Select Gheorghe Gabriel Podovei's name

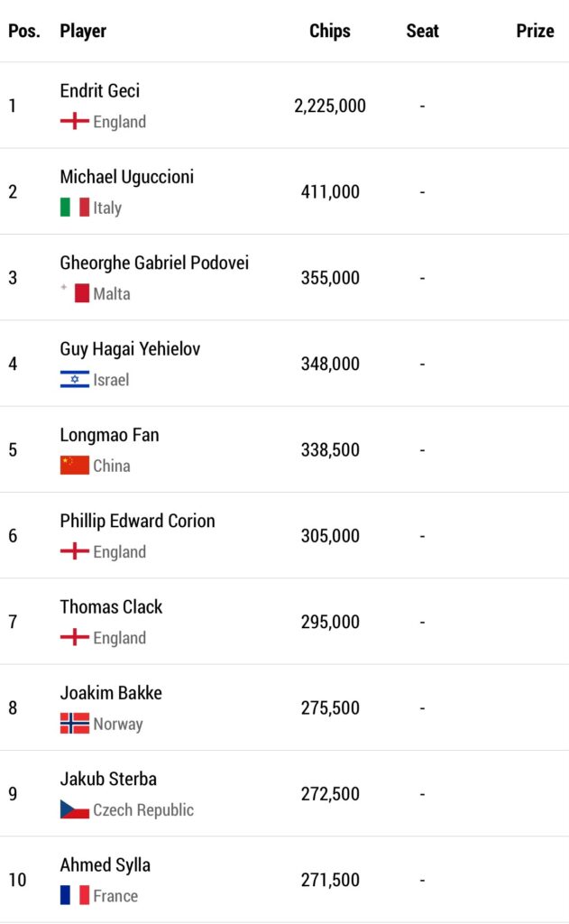[x=154, y=263]
